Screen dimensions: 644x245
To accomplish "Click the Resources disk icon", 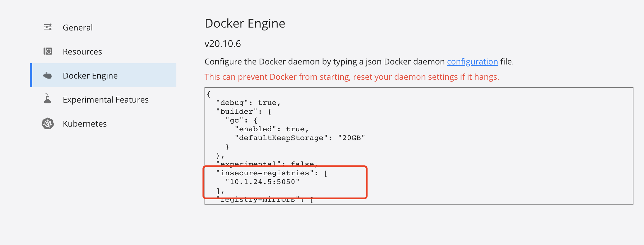I will tap(48, 51).
